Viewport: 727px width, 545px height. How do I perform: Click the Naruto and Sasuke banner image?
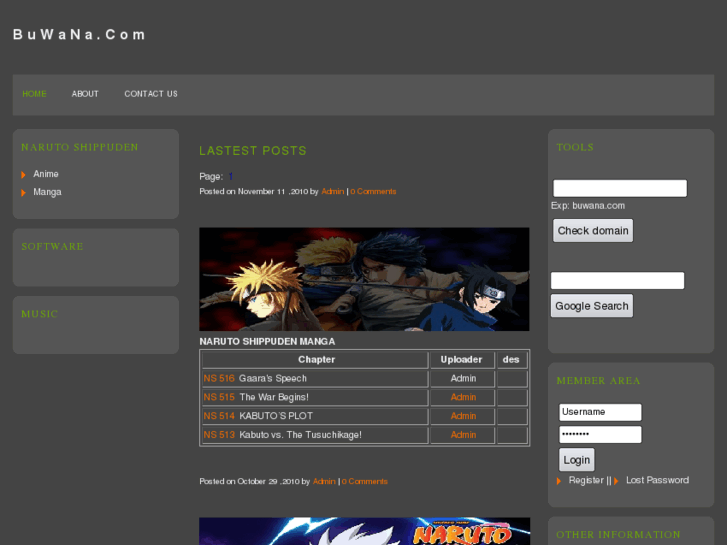(364, 279)
